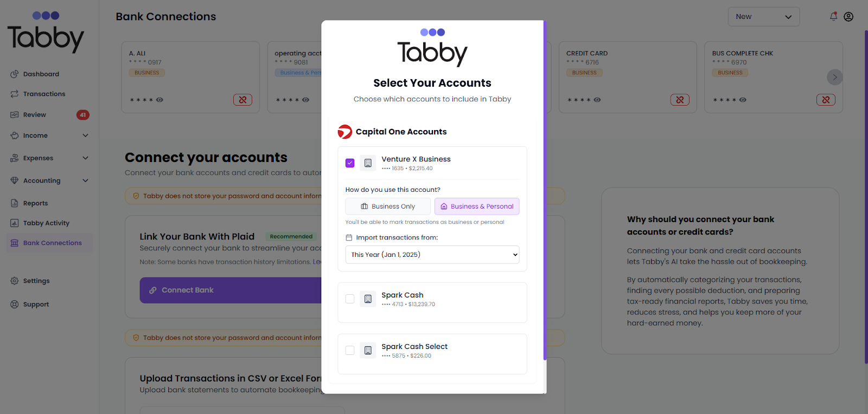The height and width of the screenshot is (414, 868).
Task: Click the Capital One logo icon
Action: 345,131
